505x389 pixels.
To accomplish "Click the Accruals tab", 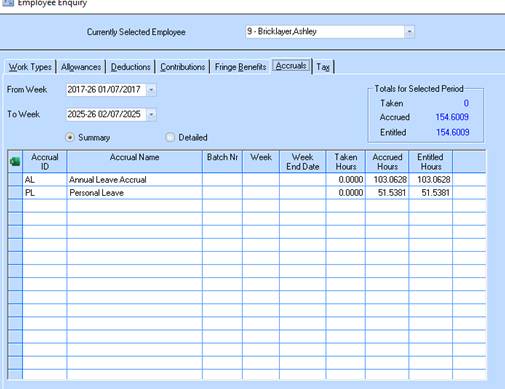I will (x=291, y=66).
